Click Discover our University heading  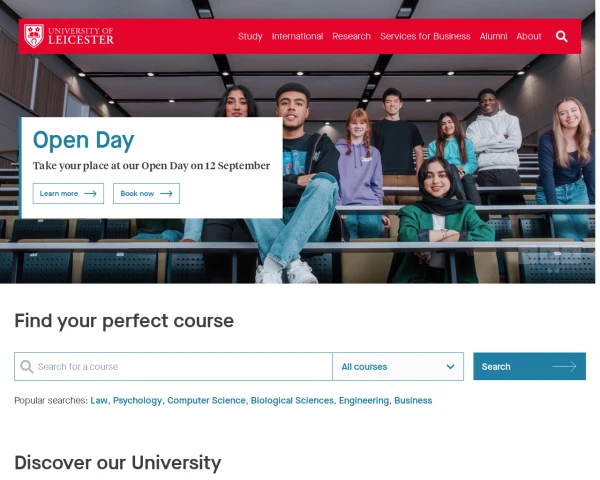coord(118,462)
